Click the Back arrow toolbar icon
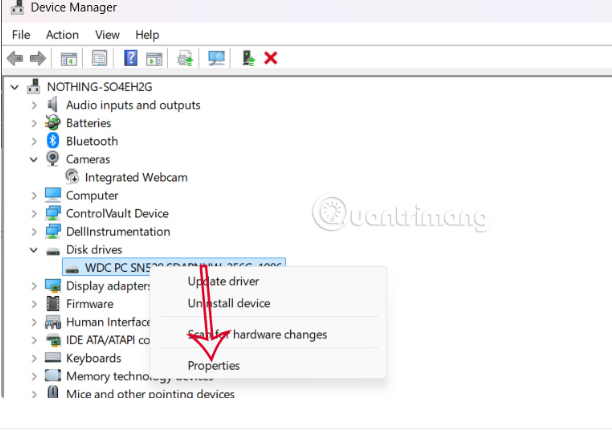Viewport: 612px width, 431px height. click(x=14, y=59)
